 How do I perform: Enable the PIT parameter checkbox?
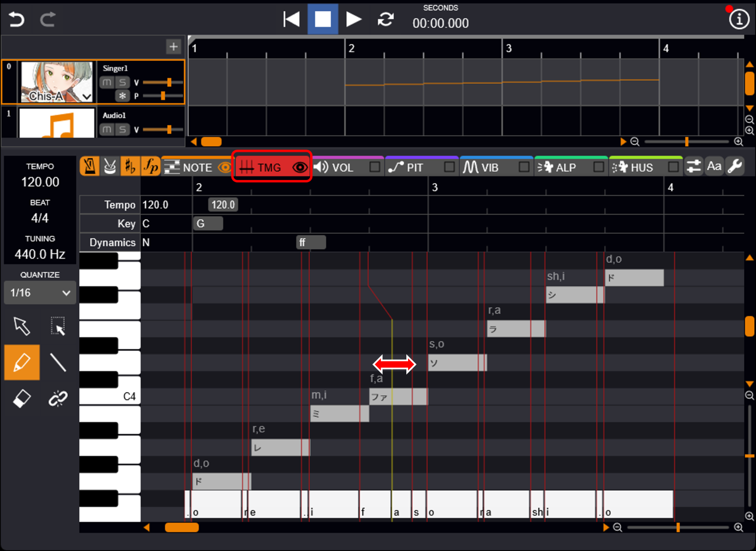pos(449,168)
